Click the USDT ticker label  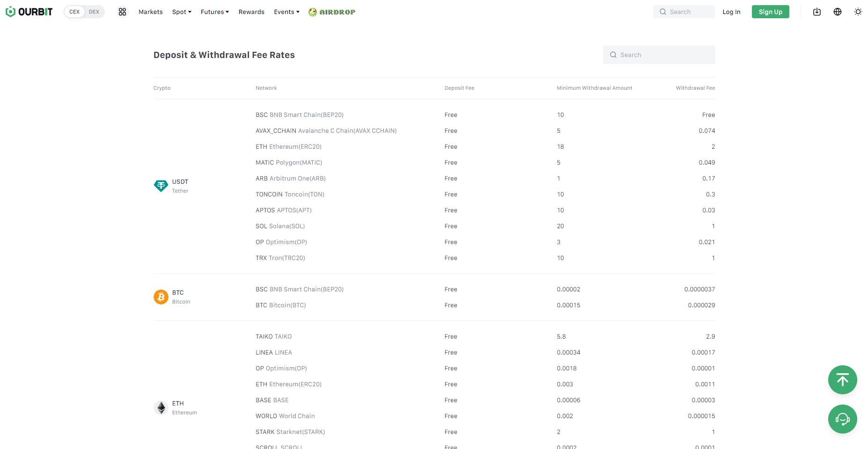(180, 181)
